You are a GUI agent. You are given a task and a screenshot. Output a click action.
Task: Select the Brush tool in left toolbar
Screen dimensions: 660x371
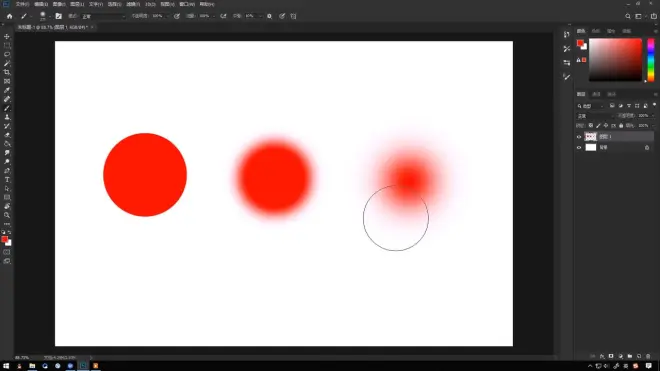coord(7,108)
